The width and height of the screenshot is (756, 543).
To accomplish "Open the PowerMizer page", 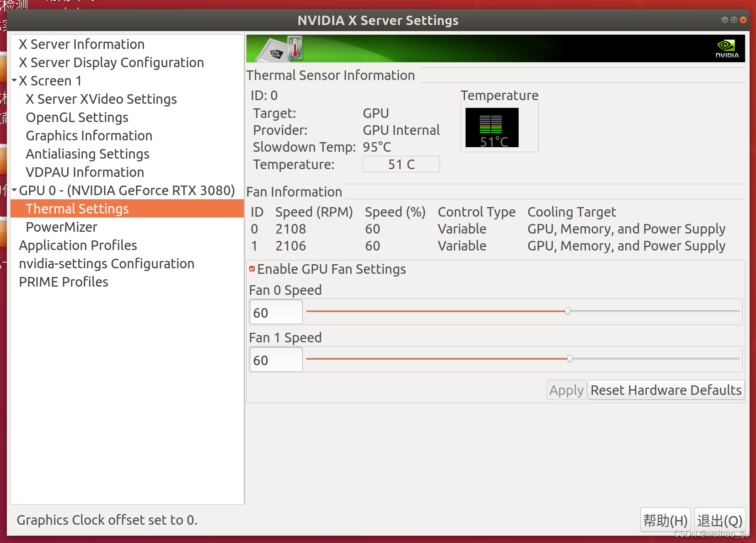I will coord(62,227).
